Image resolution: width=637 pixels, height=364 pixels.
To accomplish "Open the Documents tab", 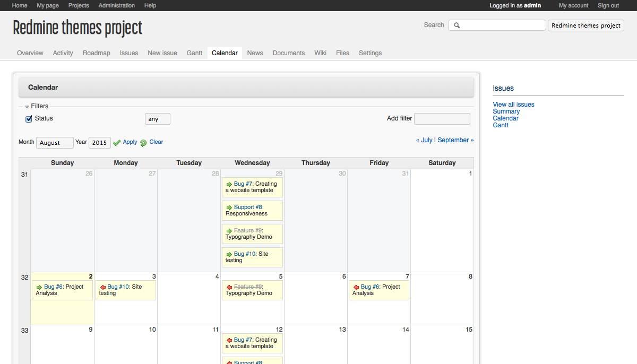I will [289, 53].
